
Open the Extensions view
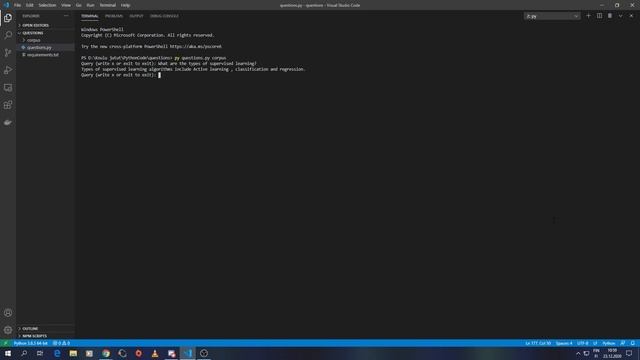[8, 105]
